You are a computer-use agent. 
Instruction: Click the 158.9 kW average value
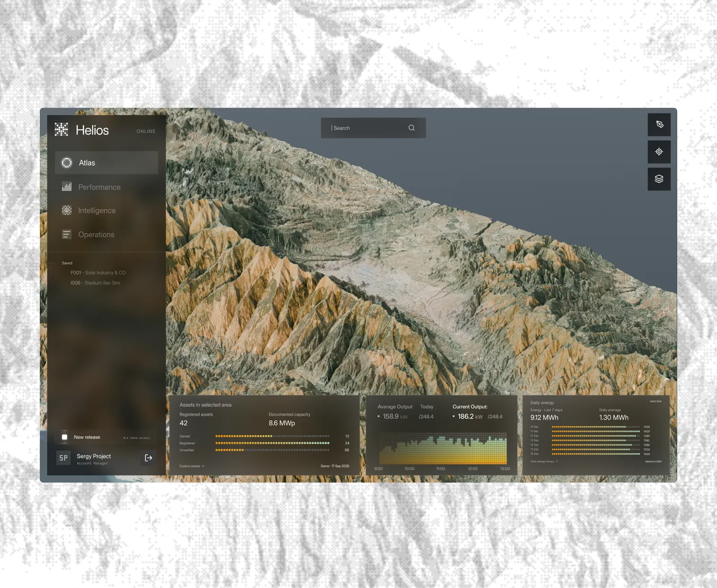coord(395,416)
